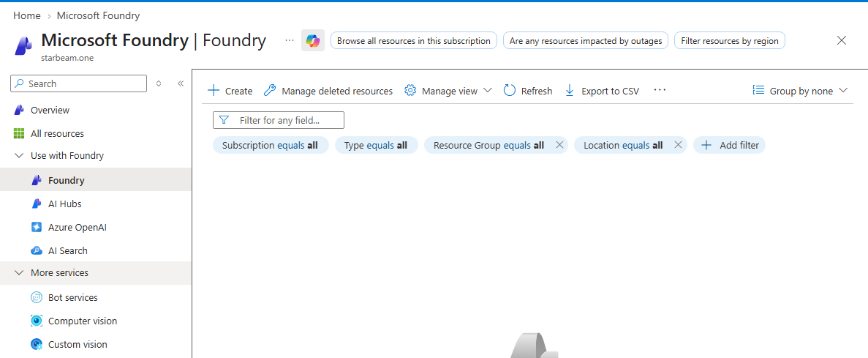Click the Refresh circular arrow icon
Viewport: 868px width, 358px height.
pyautogui.click(x=509, y=90)
